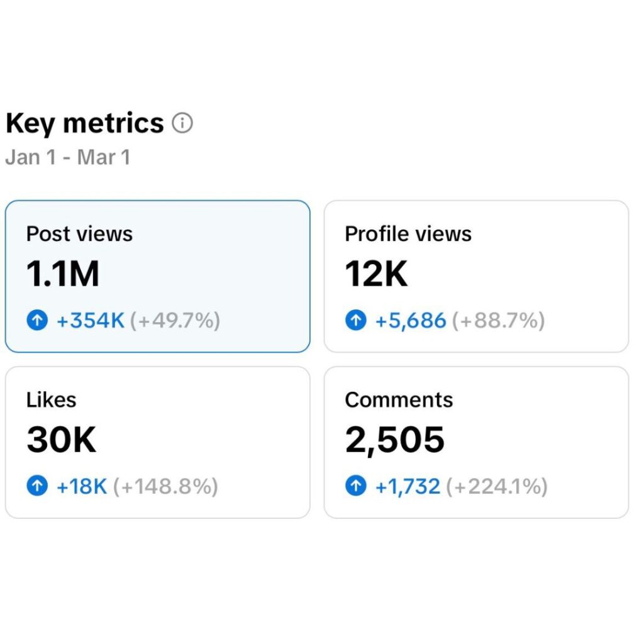Click the +1,732 comments change link

(x=408, y=486)
